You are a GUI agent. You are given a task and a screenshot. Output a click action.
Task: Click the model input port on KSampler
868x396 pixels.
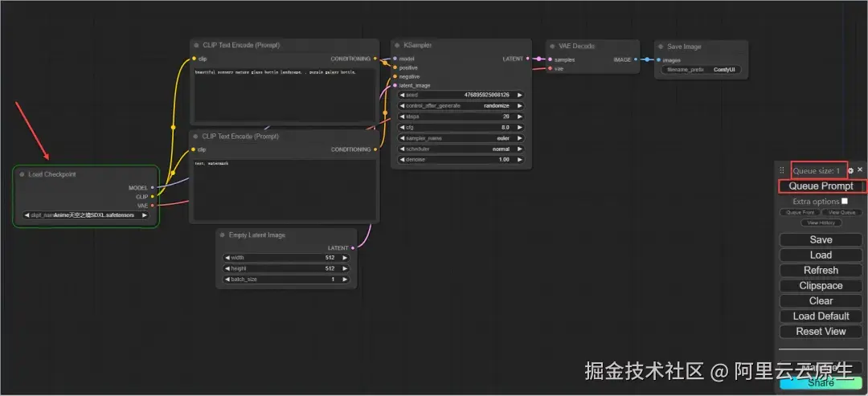pyautogui.click(x=395, y=59)
